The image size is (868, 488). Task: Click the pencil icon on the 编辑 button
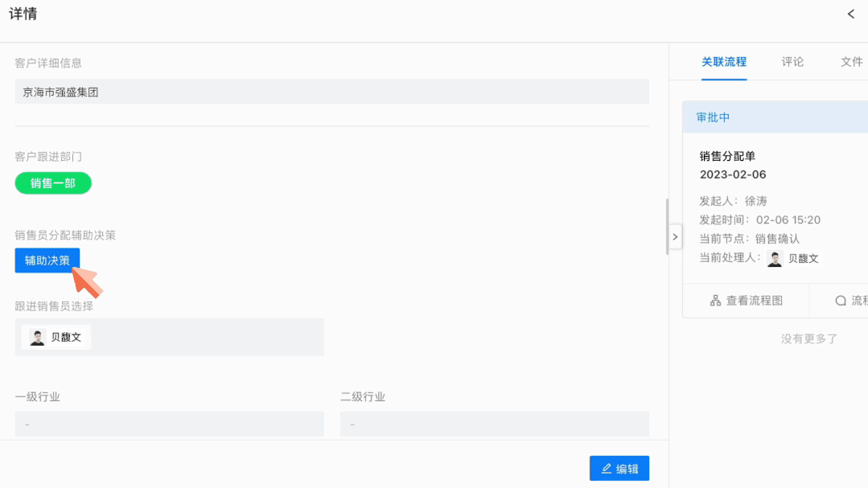click(607, 469)
